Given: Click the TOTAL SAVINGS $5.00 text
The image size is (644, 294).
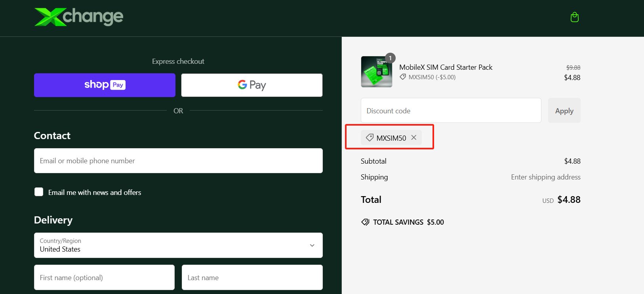Looking at the screenshot, I should (x=408, y=222).
